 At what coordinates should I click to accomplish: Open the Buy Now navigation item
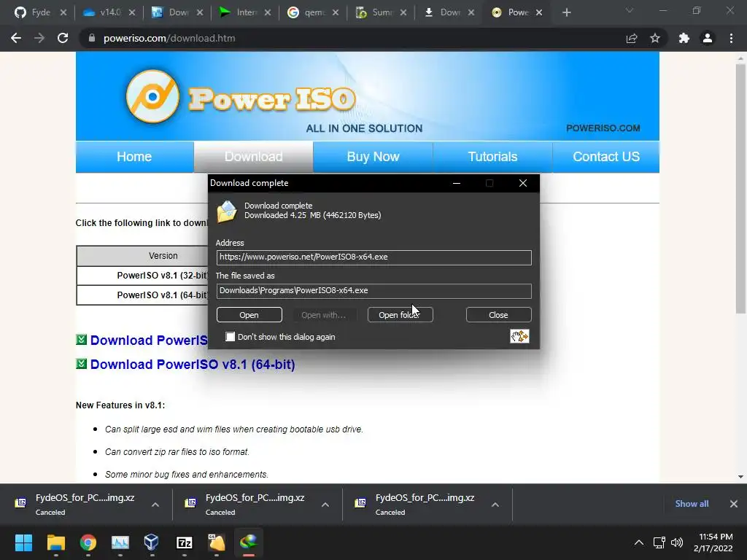click(x=373, y=157)
